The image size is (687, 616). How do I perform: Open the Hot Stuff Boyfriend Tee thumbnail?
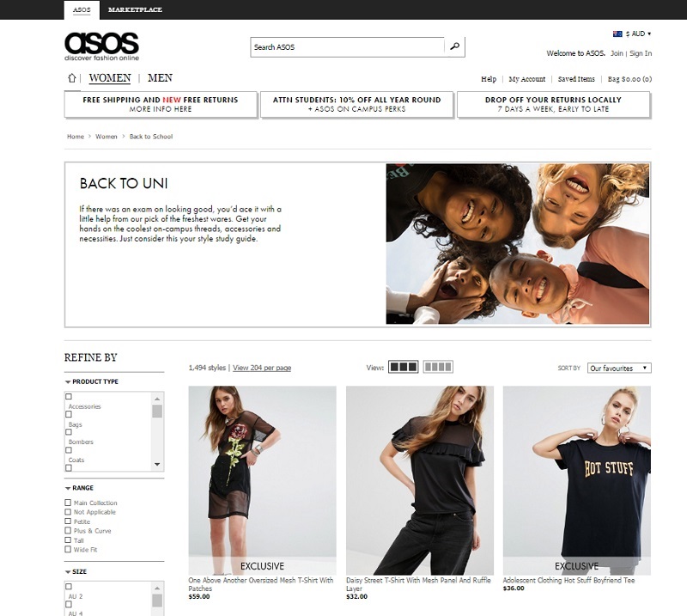point(576,480)
